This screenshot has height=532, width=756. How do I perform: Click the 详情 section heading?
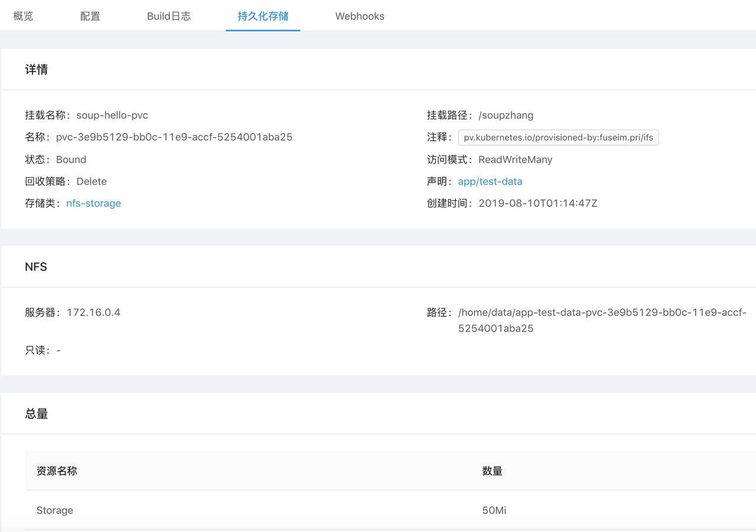pyautogui.click(x=37, y=70)
